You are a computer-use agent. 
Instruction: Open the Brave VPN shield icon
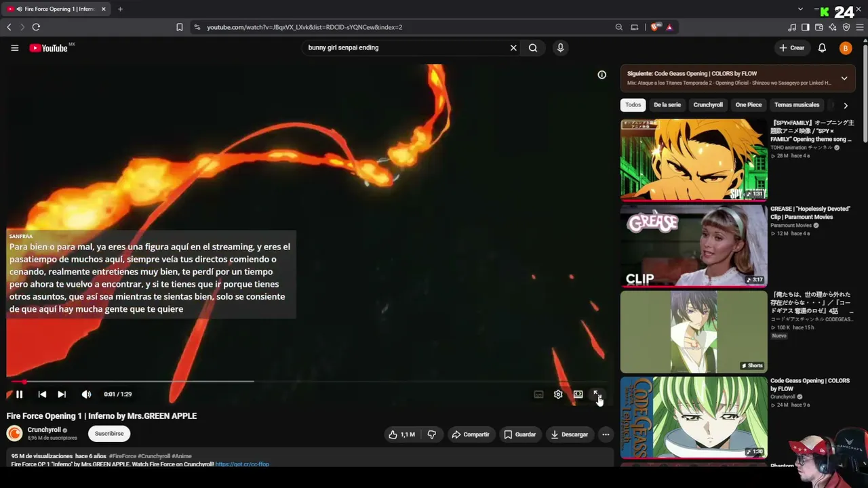(x=846, y=27)
